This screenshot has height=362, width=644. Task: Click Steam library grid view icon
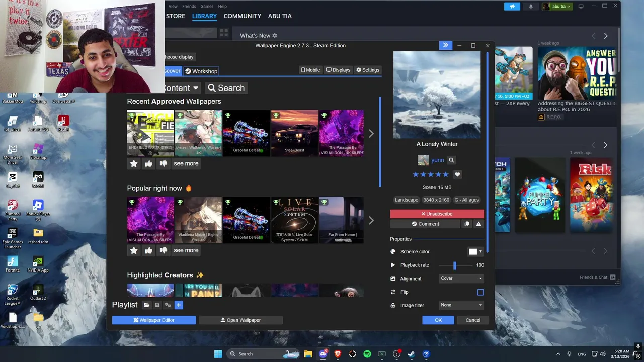[x=224, y=33]
